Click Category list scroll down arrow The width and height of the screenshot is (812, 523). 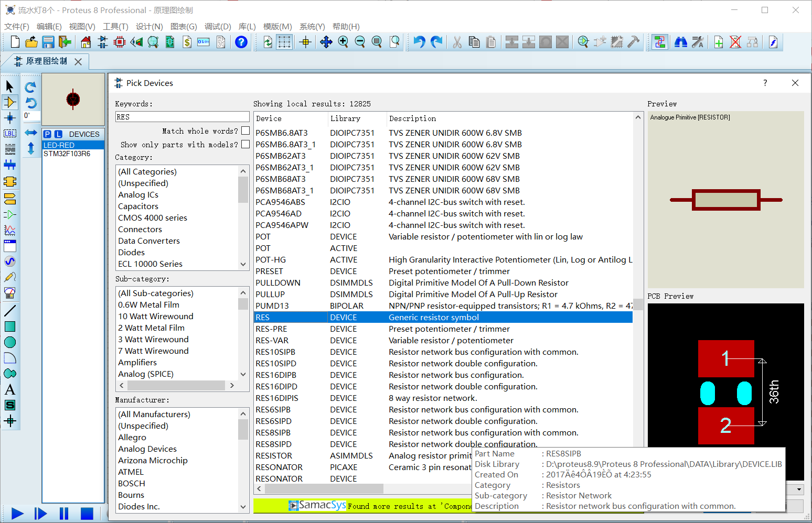[243, 264]
